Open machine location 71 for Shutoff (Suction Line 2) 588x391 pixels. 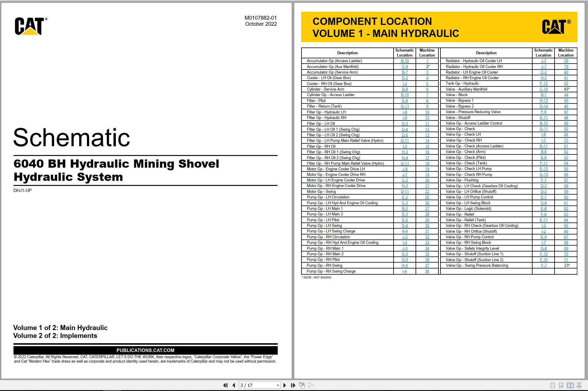(x=566, y=260)
